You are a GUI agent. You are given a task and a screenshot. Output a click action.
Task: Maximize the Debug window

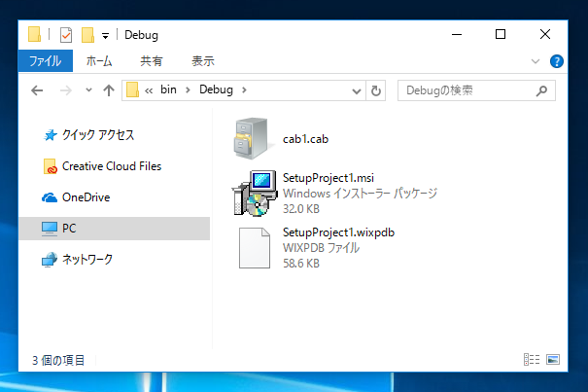coord(501,35)
